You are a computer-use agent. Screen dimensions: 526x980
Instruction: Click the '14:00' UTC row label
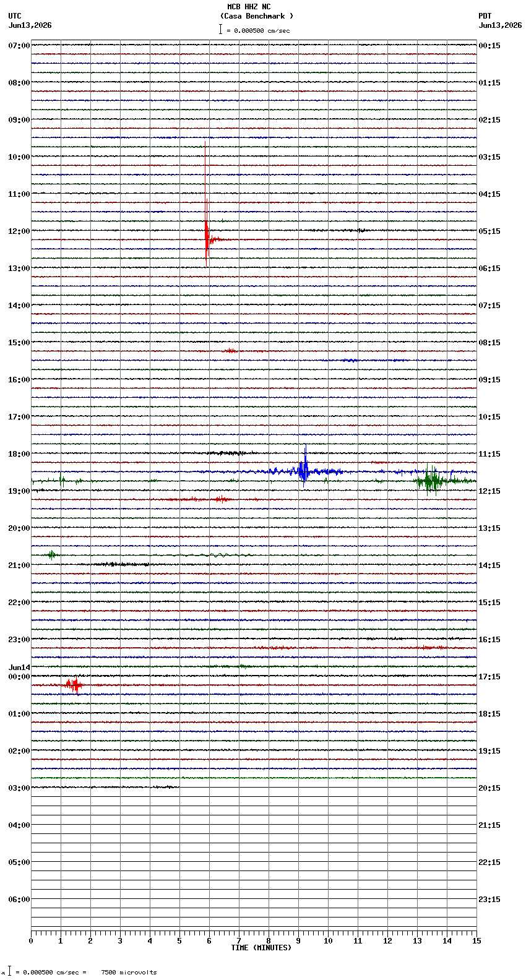19,306
